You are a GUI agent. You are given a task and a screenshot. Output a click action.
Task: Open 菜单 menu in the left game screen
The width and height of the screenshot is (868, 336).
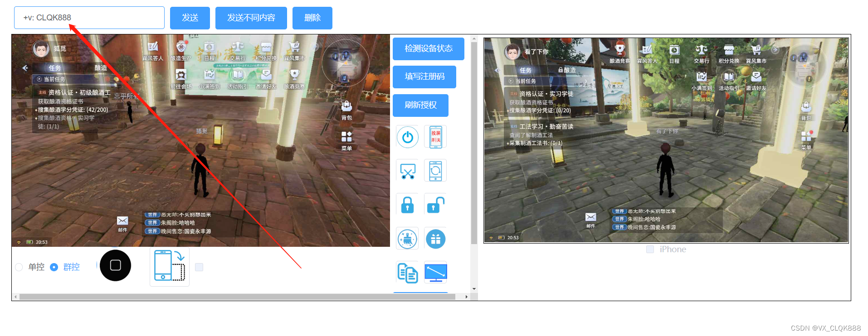pyautogui.click(x=346, y=141)
